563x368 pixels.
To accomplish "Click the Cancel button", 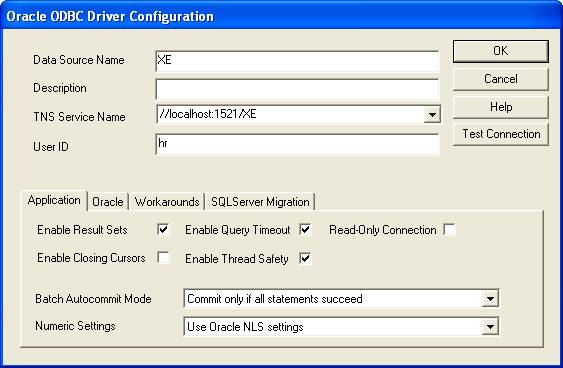I will click(x=501, y=79).
